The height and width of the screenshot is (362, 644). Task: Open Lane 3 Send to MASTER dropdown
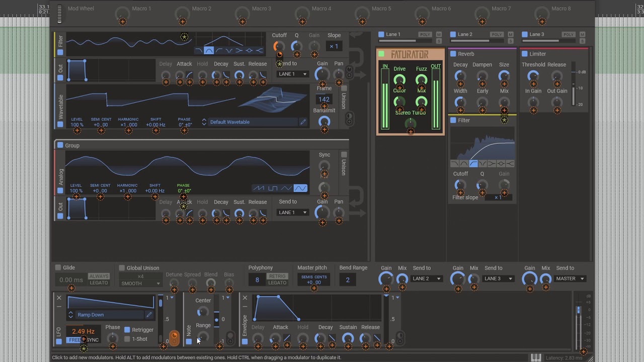point(570,279)
